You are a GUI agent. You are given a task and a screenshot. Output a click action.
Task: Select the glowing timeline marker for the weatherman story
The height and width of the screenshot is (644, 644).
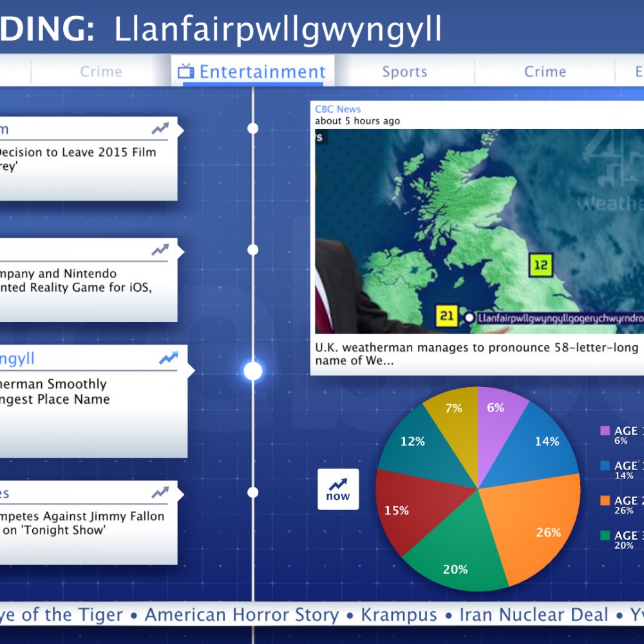[x=253, y=371]
